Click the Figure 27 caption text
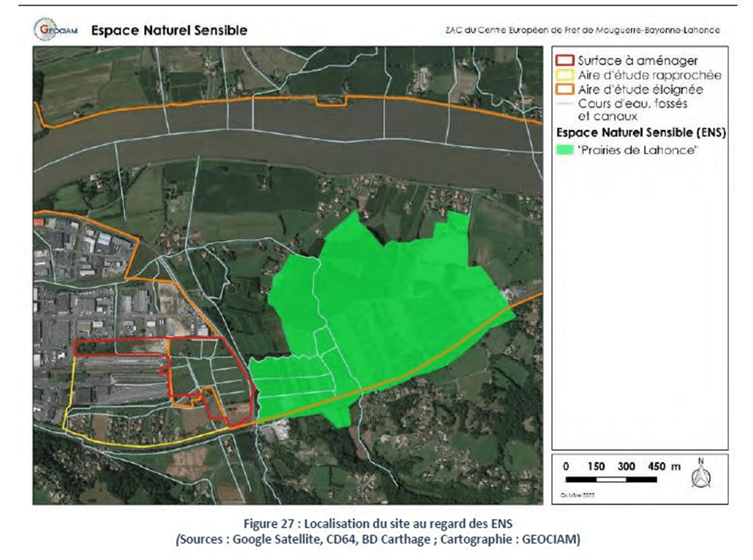This screenshot has height=560, width=753. (x=376, y=523)
